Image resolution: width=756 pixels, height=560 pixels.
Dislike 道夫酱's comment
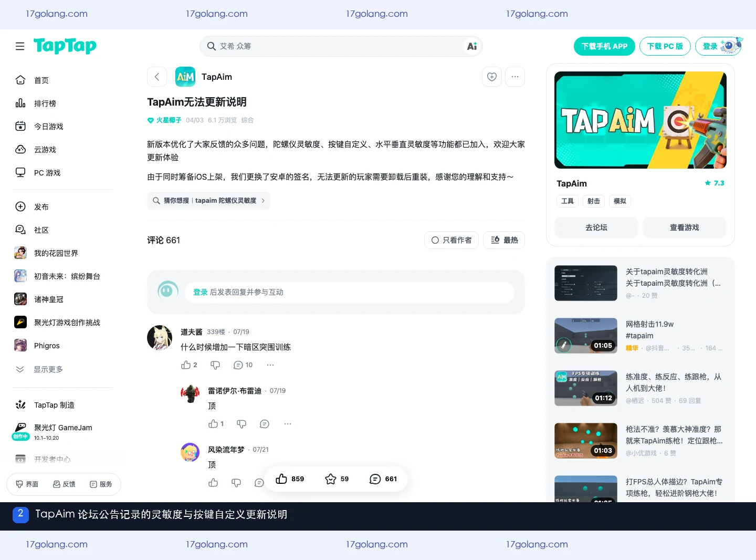coord(215,365)
